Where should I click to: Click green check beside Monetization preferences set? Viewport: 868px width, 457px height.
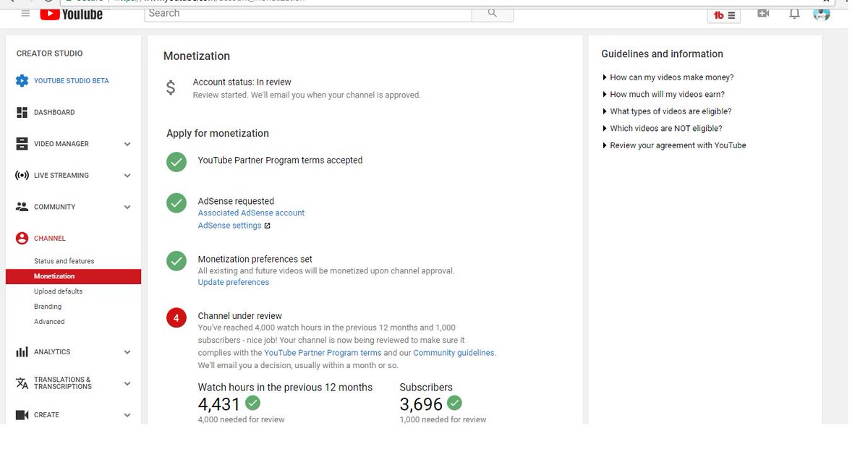pyautogui.click(x=176, y=260)
